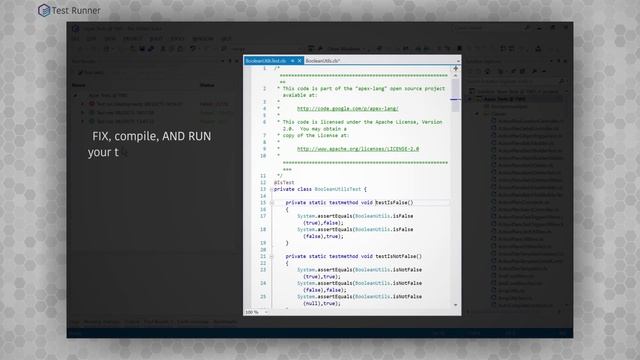Click Run tests in Test Results panel
Viewport: 640px width, 360px height.
click(91, 73)
